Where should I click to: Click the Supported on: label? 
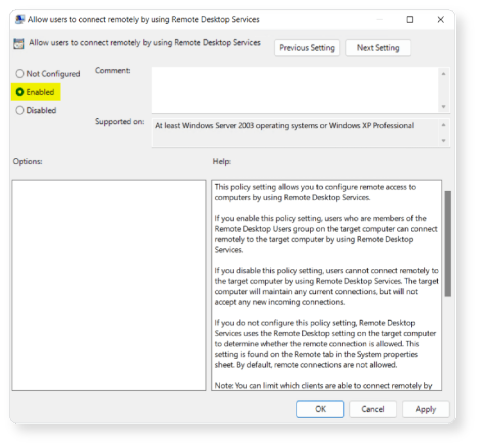pyautogui.click(x=119, y=122)
